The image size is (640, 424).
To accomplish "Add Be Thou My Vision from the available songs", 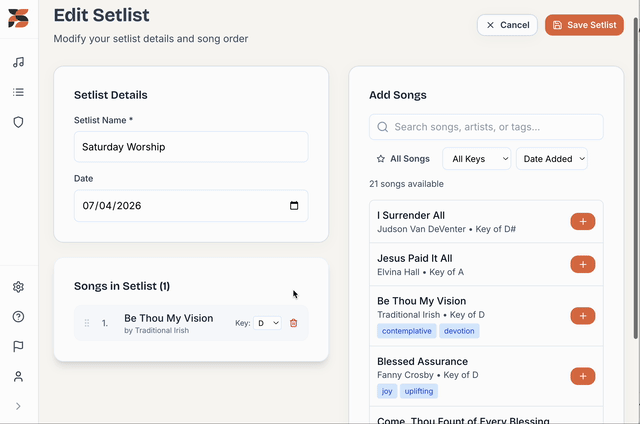I will point(582,316).
